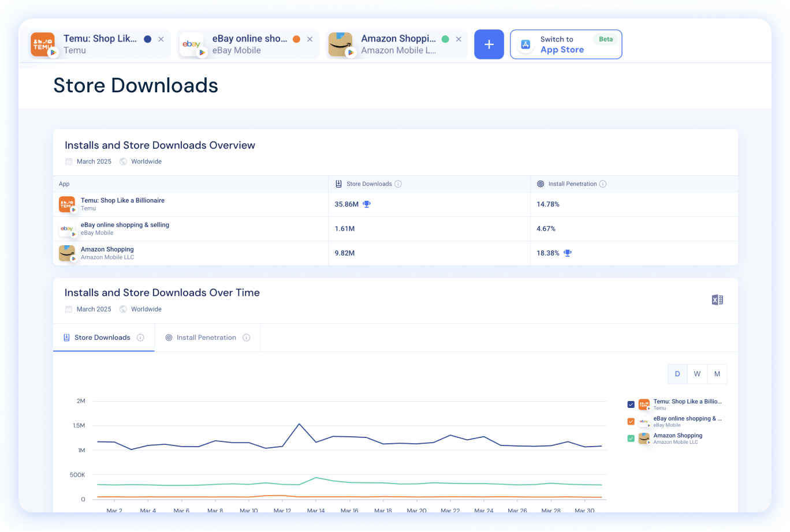Disable the eBay series in the legend

click(631, 421)
